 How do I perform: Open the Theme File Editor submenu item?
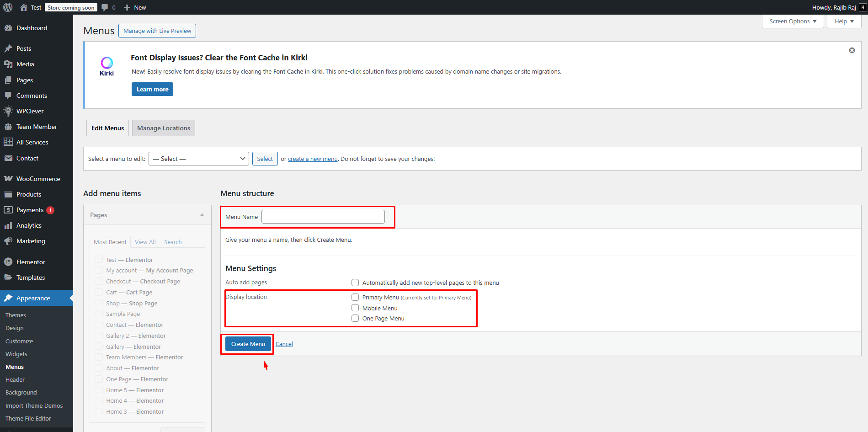click(28, 418)
